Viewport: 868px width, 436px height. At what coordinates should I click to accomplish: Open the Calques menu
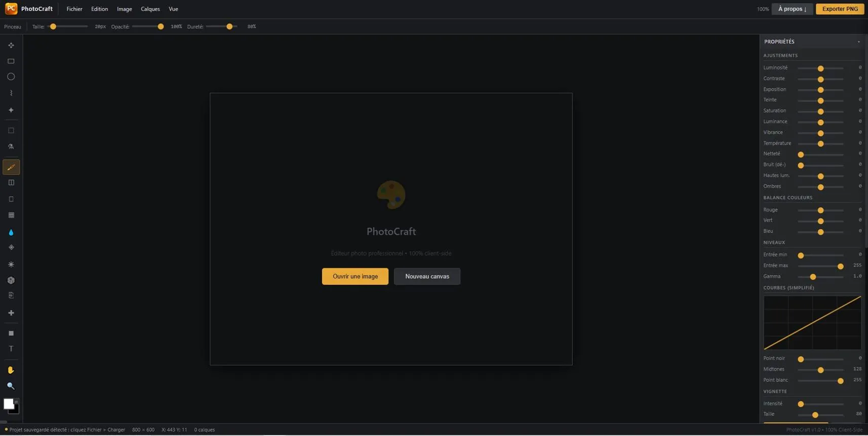[x=150, y=9]
